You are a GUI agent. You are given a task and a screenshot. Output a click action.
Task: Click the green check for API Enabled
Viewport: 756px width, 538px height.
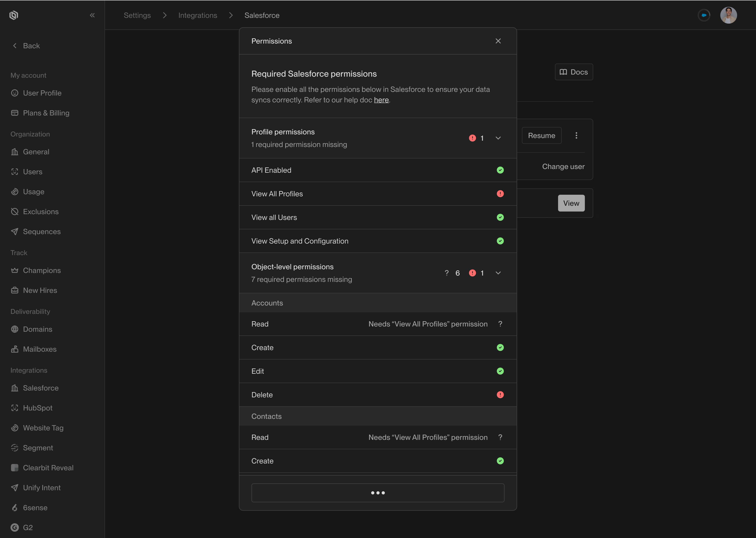(500, 170)
